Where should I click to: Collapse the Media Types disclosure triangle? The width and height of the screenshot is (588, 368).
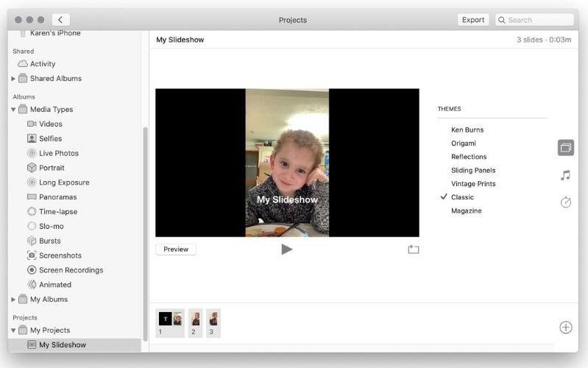point(13,110)
